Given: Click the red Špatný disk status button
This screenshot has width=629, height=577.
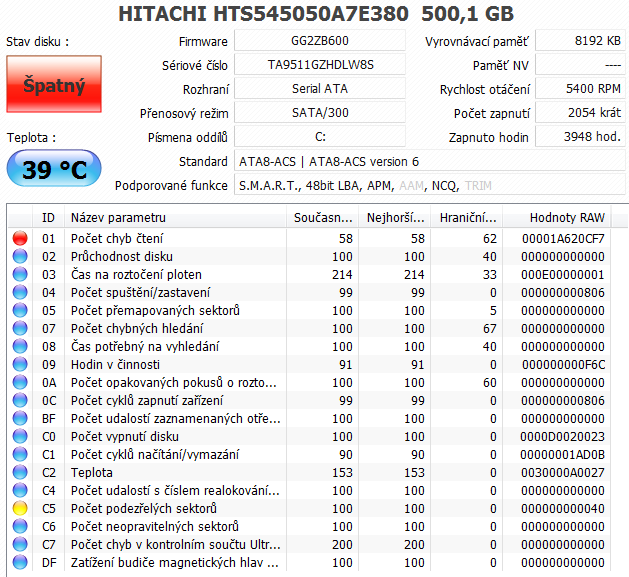Looking at the screenshot, I should (x=54, y=84).
